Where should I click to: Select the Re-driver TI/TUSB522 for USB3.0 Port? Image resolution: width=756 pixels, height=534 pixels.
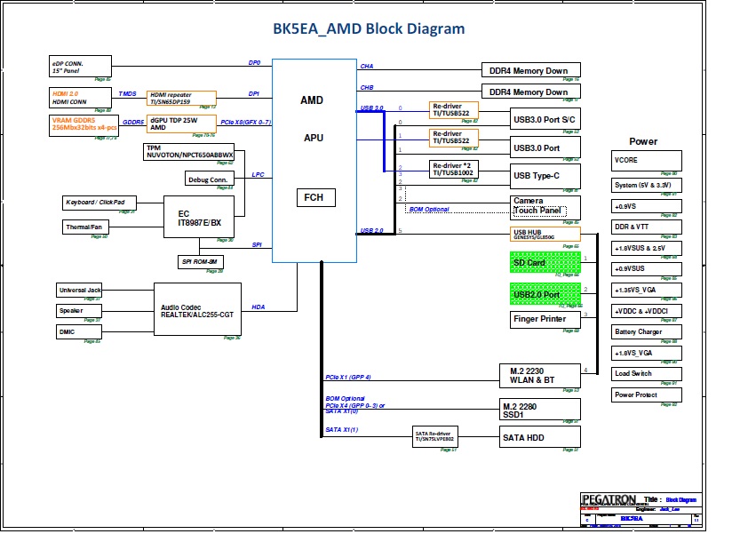(x=454, y=138)
